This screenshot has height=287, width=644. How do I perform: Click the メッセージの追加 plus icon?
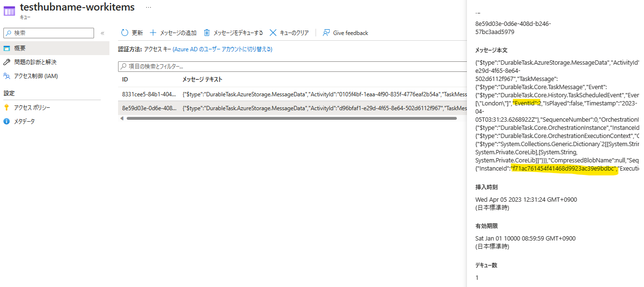coord(152,33)
